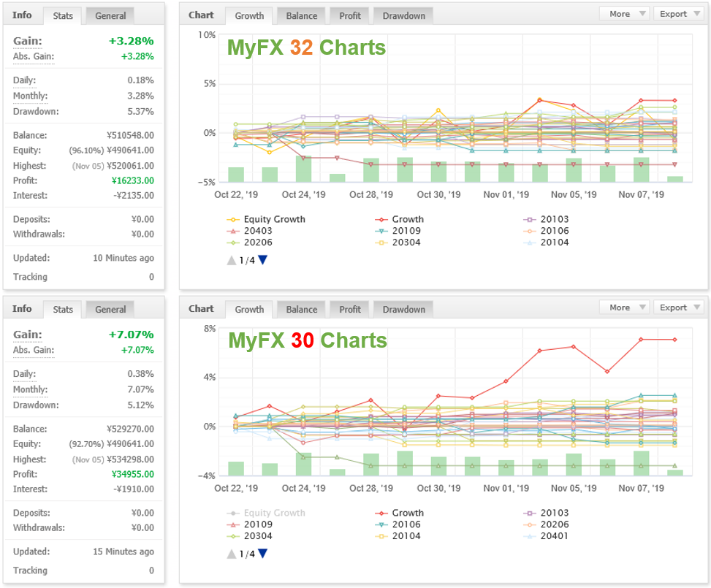Toggle 20104 series in top chart legend
This screenshot has height=588, width=711.
[546, 243]
